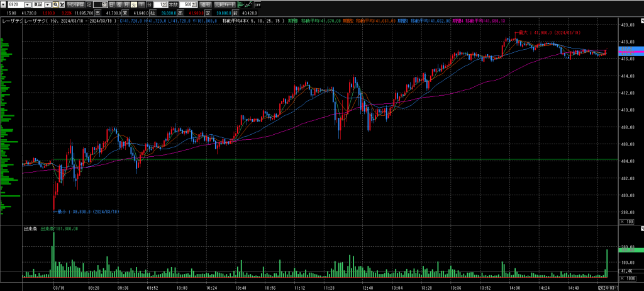This screenshot has height=291, width=644.
Task: Click the 比較チャート button
Action: (225, 4)
